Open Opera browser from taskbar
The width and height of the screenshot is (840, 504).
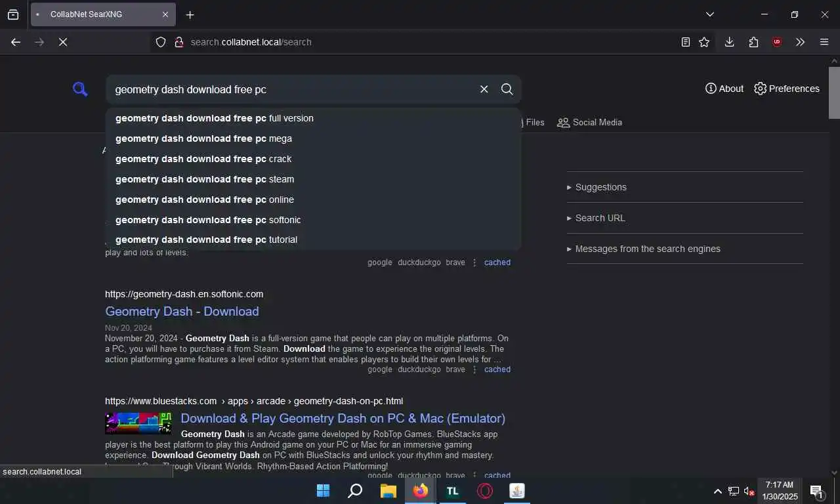pos(485,491)
